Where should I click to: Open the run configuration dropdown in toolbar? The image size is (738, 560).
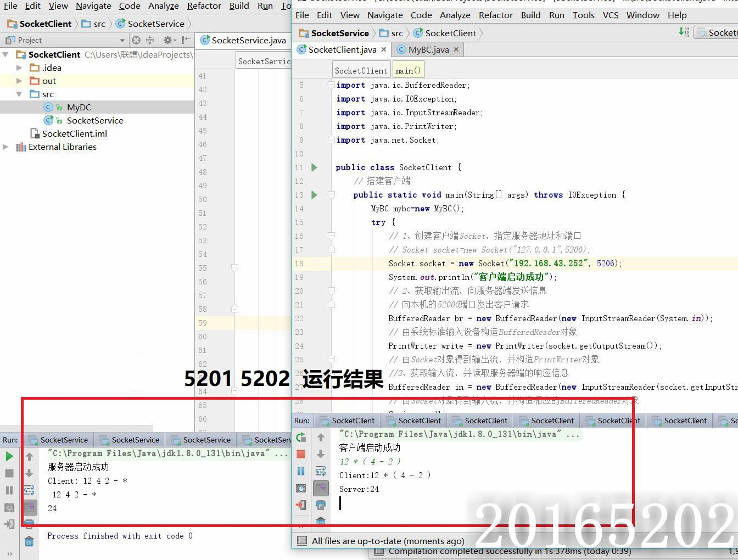pos(716,33)
